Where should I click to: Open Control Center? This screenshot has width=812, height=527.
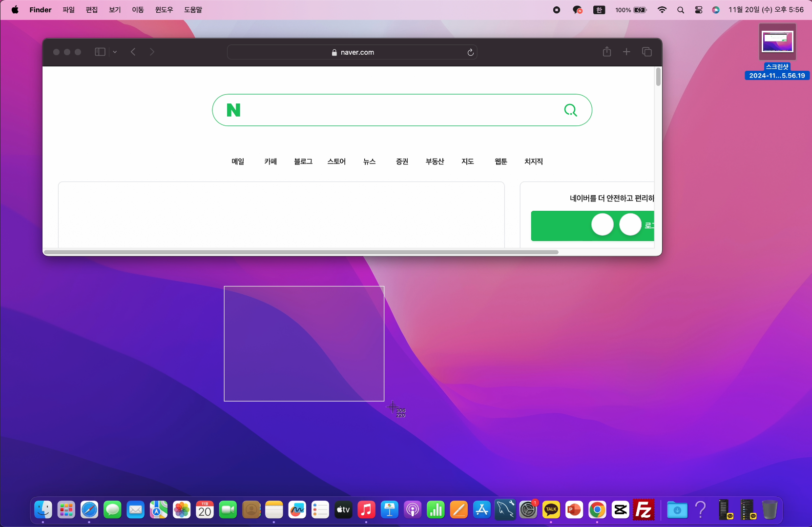click(x=699, y=10)
